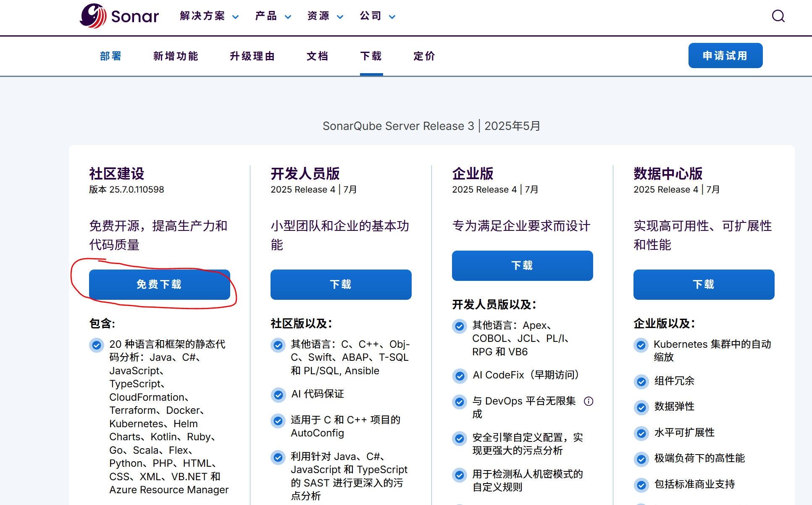Go to the 定价 tab
Viewport: 812px width, 505px height.
[x=424, y=56]
